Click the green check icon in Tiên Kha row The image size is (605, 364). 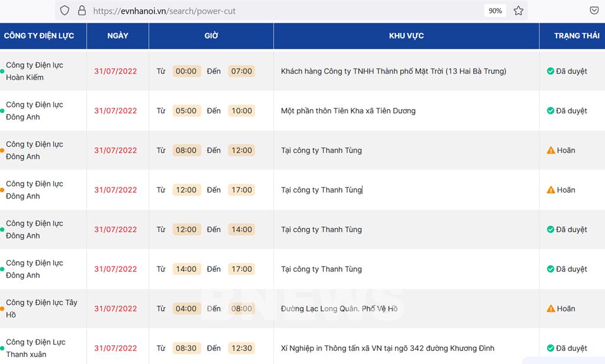tap(551, 110)
